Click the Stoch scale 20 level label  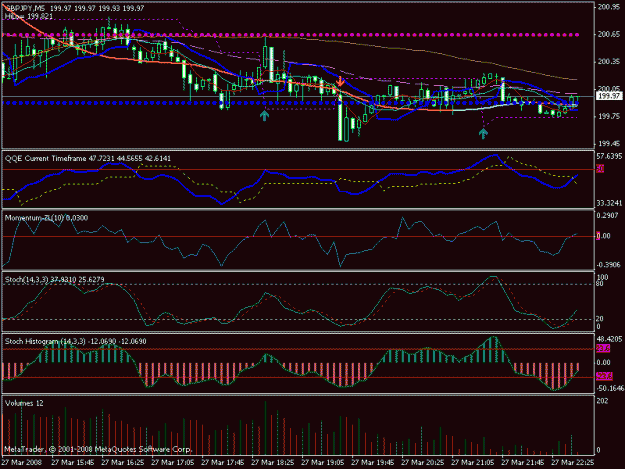coord(600,319)
